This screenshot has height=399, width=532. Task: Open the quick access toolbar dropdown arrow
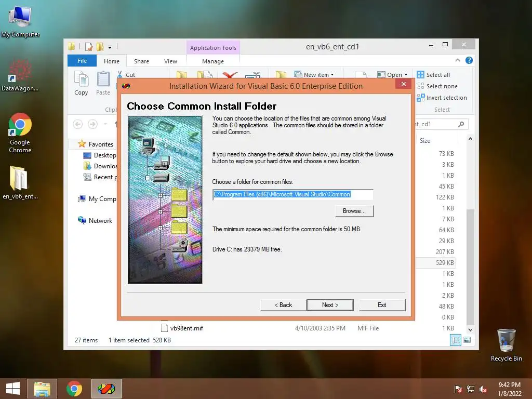pos(110,47)
